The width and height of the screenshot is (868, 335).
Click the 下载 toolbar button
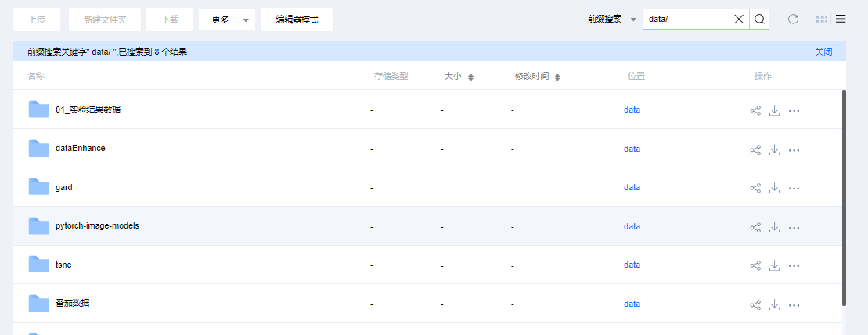coord(170,20)
